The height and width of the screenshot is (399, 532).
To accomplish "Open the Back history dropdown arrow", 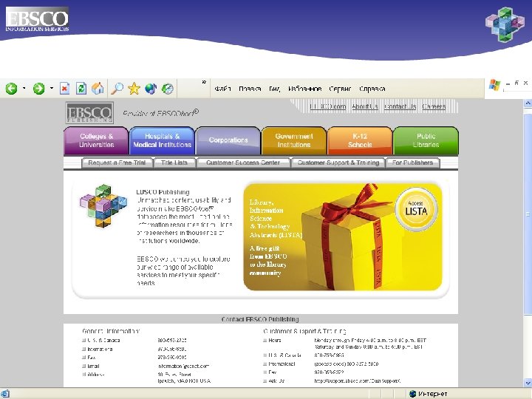I will [24, 89].
